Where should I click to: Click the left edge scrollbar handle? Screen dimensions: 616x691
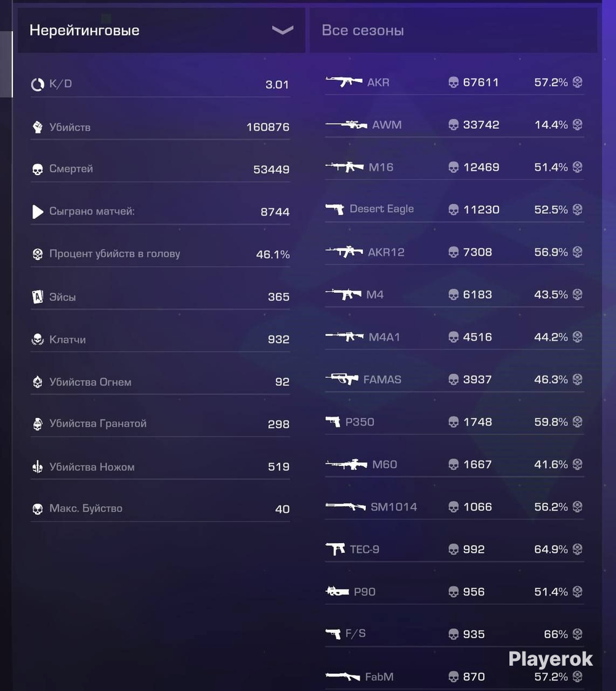(x=6, y=64)
